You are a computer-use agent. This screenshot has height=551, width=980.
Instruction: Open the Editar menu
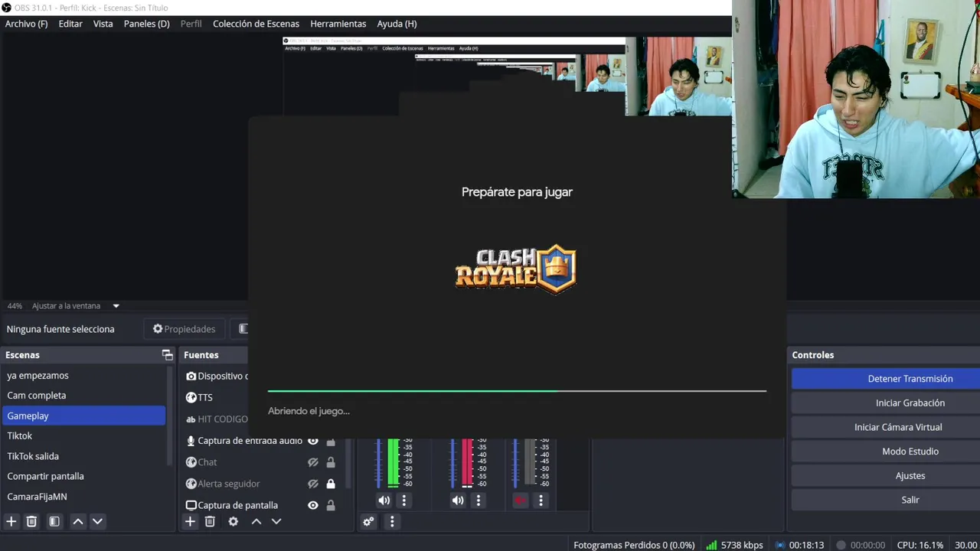tap(70, 24)
